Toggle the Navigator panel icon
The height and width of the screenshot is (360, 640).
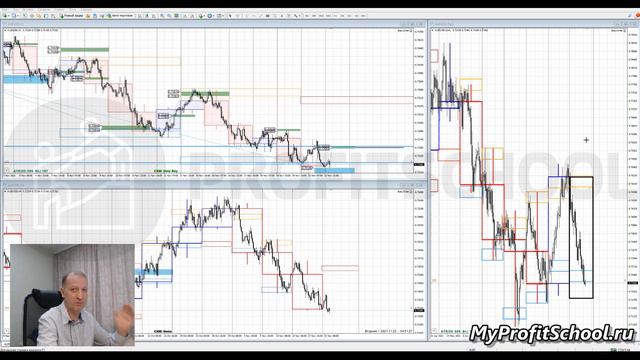pyautogui.click(x=39, y=16)
